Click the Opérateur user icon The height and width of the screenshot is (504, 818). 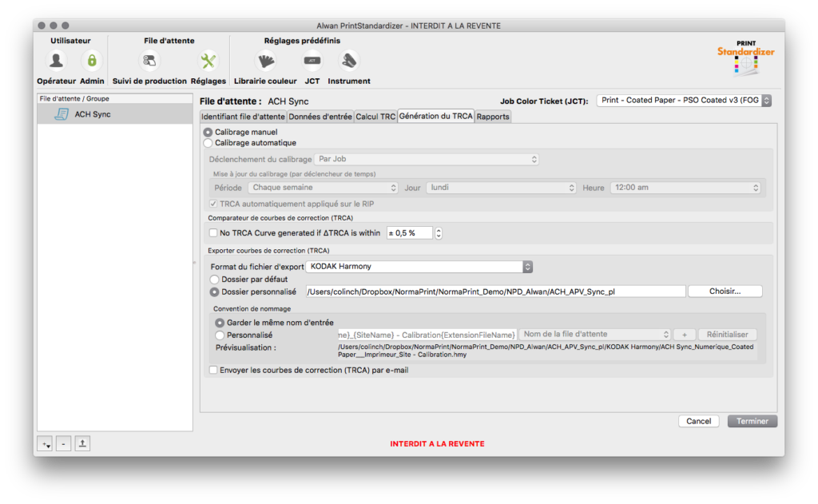click(56, 62)
